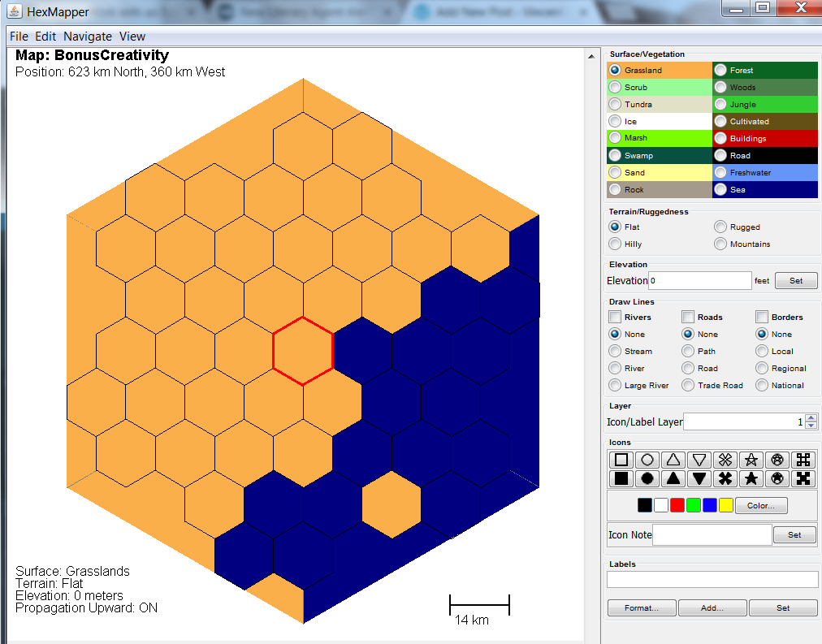Click the filled five-point star icon
Screen dimensions: 822x644
click(x=751, y=478)
